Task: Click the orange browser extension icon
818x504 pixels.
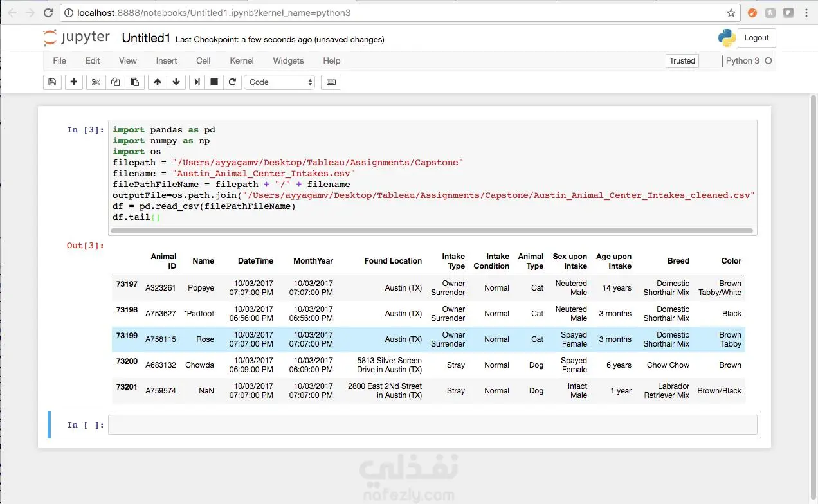Action: 752,13
